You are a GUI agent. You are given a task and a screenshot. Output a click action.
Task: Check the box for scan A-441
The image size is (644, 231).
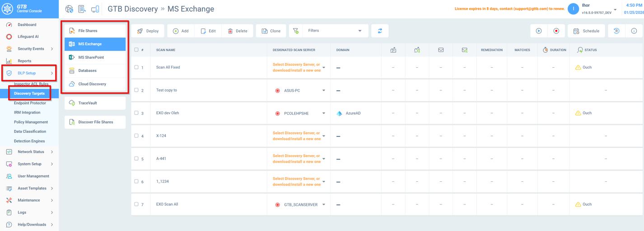136,158
